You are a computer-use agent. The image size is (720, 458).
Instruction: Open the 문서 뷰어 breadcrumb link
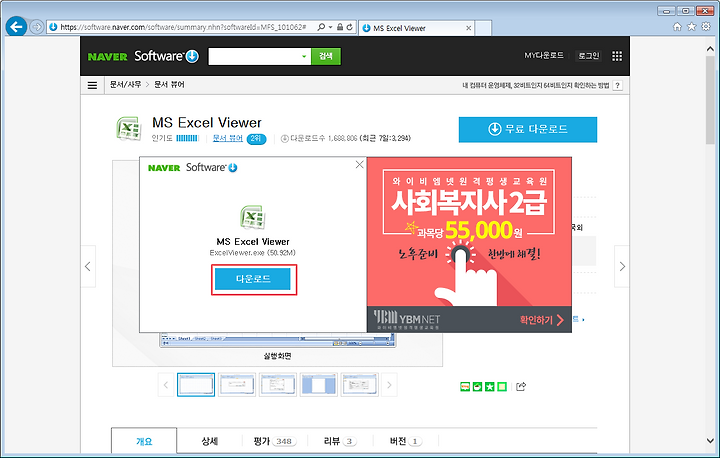169,85
